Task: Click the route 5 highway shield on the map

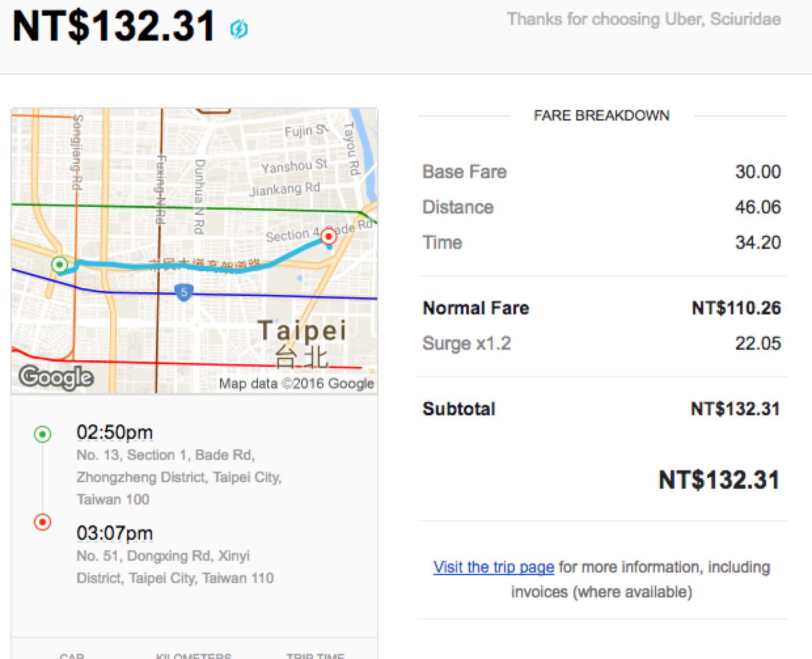Action: [184, 292]
